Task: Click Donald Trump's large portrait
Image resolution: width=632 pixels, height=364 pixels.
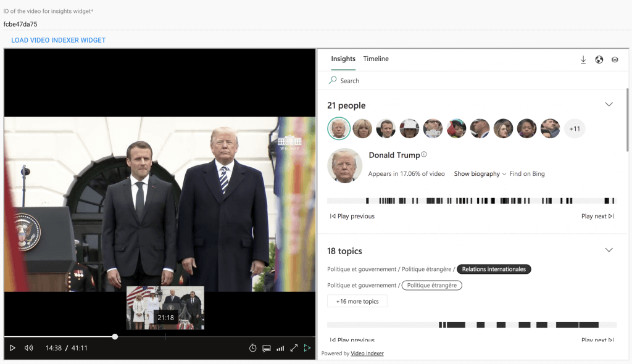Action: [x=344, y=166]
